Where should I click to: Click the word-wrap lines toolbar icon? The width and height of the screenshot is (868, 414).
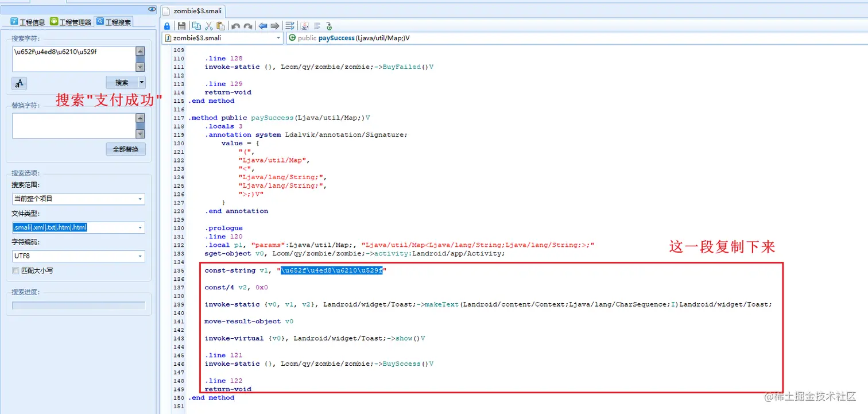(x=290, y=26)
